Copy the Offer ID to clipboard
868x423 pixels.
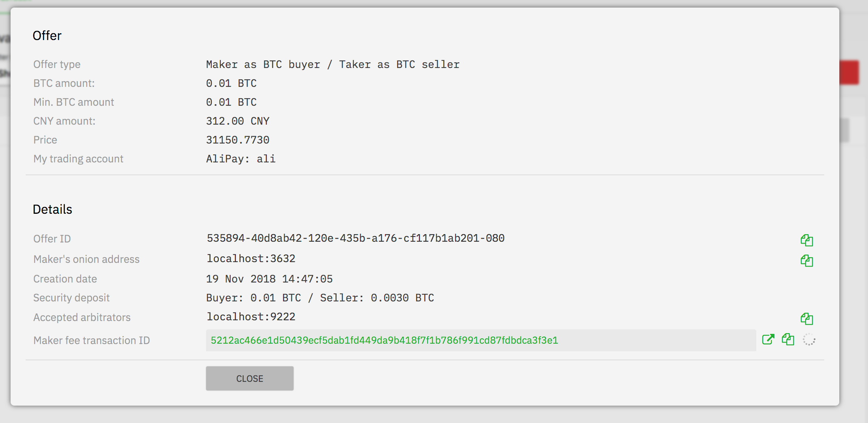(x=806, y=240)
